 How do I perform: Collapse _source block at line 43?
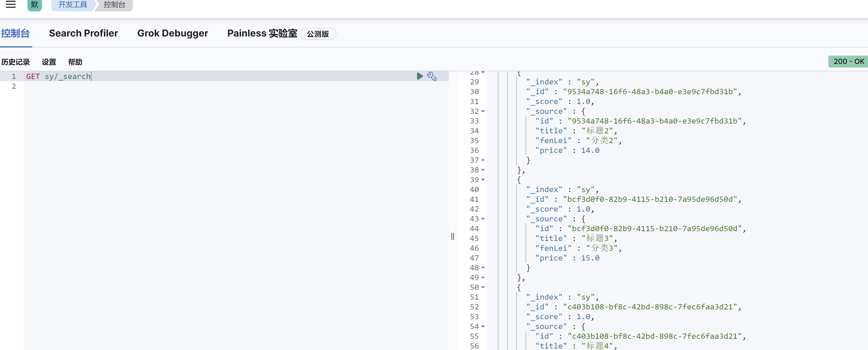(x=483, y=219)
